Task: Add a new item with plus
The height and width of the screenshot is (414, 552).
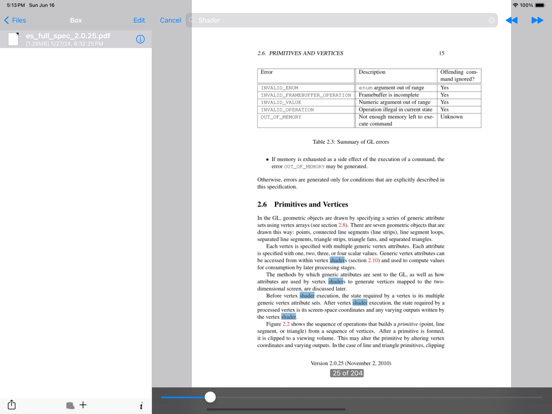Action: pyautogui.click(x=83, y=405)
